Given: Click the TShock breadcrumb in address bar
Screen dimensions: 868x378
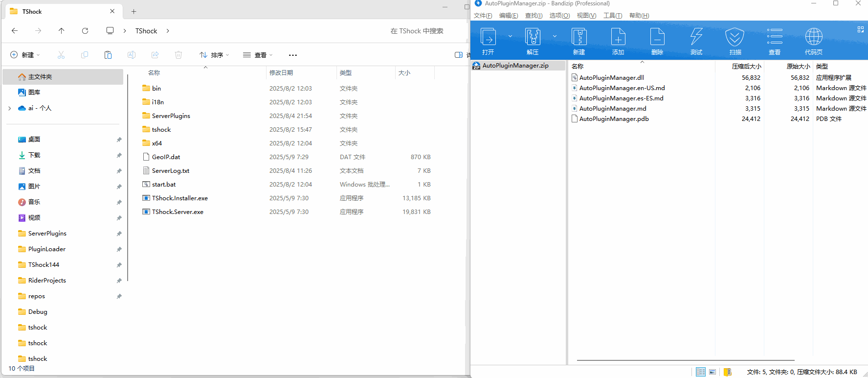Looking at the screenshot, I should [x=146, y=31].
